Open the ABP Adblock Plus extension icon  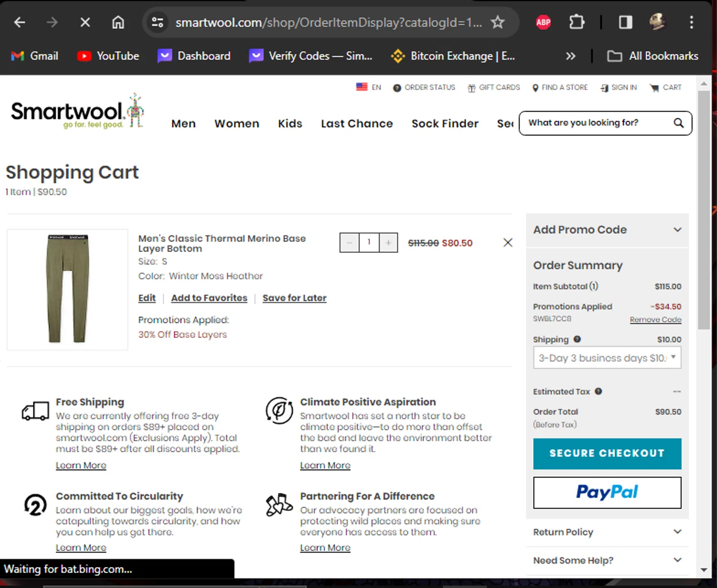tap(543, 22)
